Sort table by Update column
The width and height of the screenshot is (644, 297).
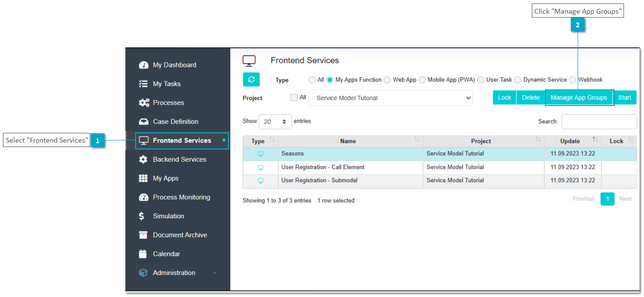(573, 141)
